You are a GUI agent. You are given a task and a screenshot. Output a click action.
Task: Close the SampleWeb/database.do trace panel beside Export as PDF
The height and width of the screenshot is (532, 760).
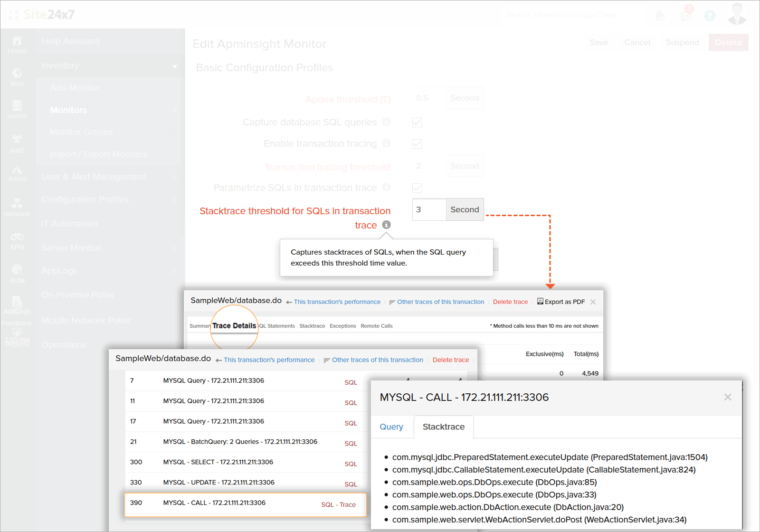pyautogui.click(x=593, y=302)
